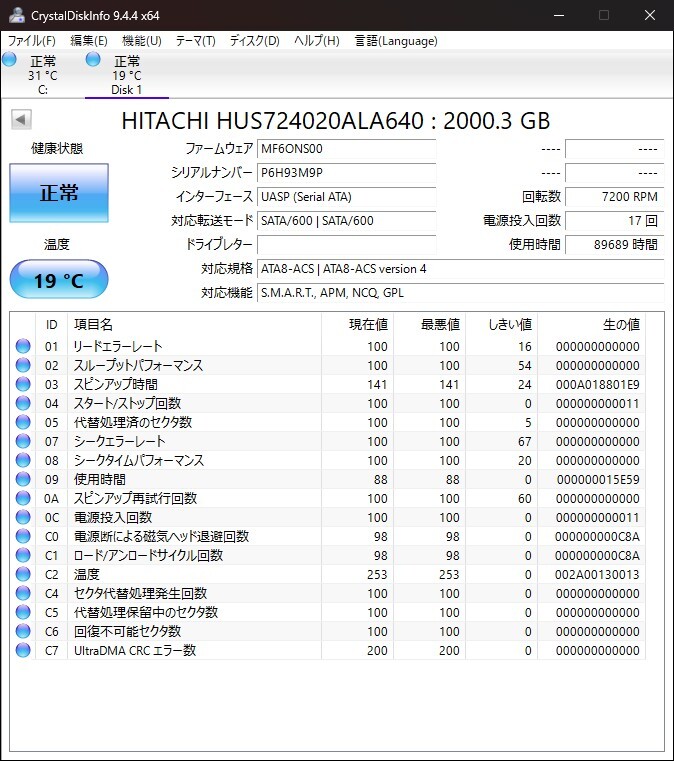Close the CrystalDiskInfo window
Image resolution: width=674 pixels, height=761 pixels.
[x=650, y=15]
